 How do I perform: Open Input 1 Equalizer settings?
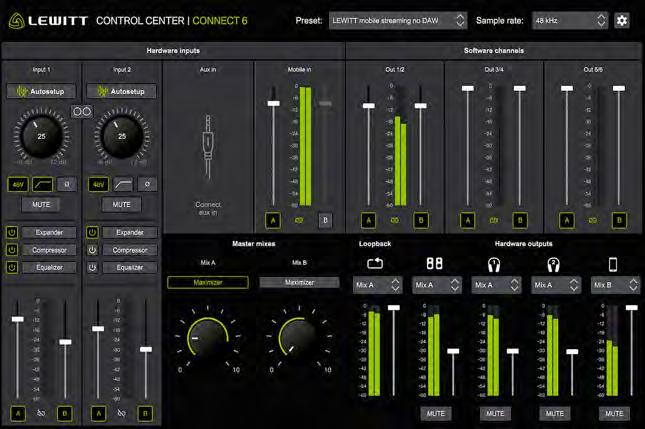[49, 267]
